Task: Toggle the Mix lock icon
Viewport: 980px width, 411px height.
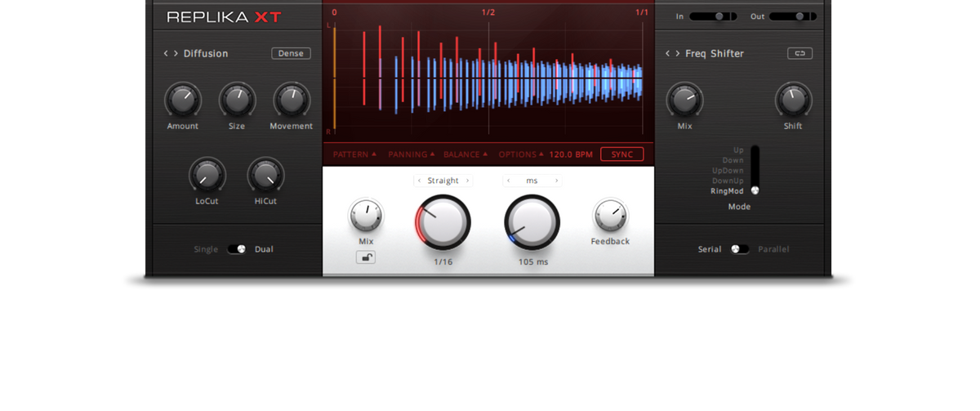Action: pos(366,258)
